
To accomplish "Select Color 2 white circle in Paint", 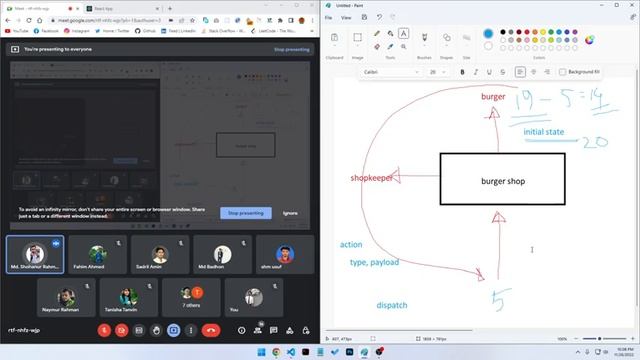I will pos(488,46).
